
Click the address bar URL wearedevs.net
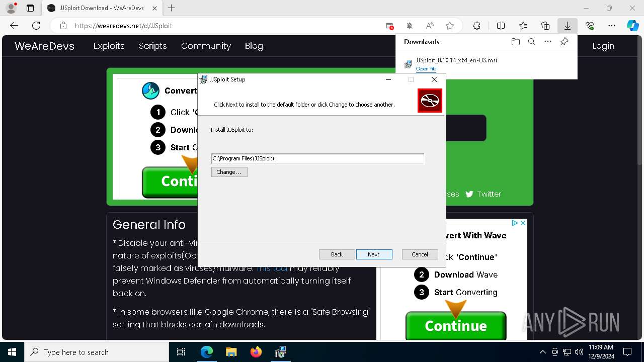(x=123, y=26)
